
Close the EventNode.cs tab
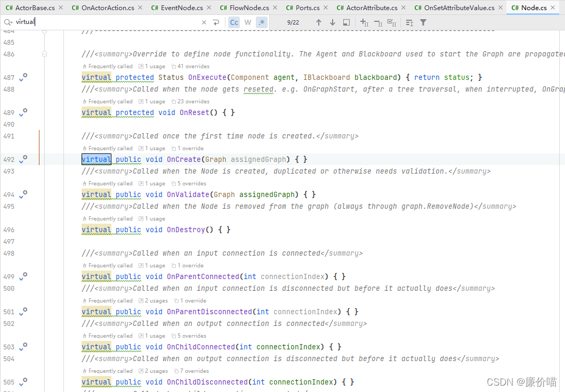pyautogui.click(x=209, y=7)
